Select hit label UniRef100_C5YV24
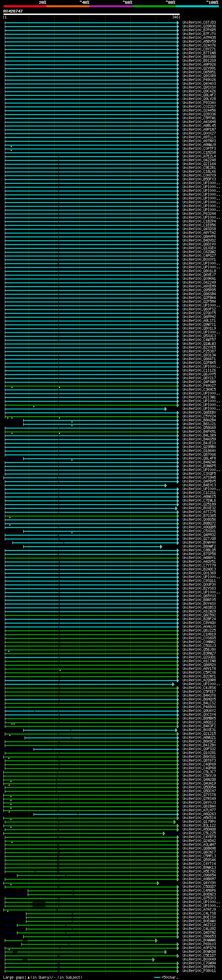 tap(199, 416)
